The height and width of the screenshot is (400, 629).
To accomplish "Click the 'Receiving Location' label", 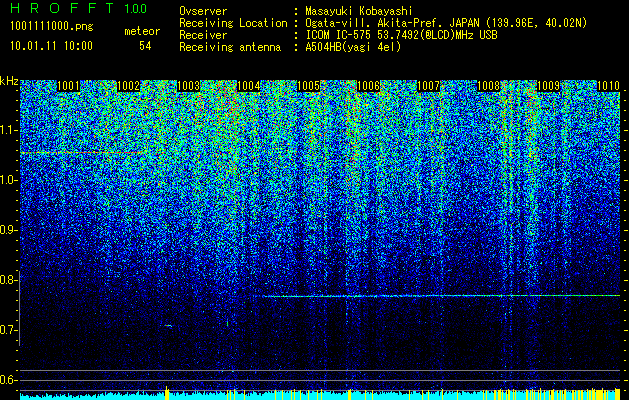I will 233,23.
